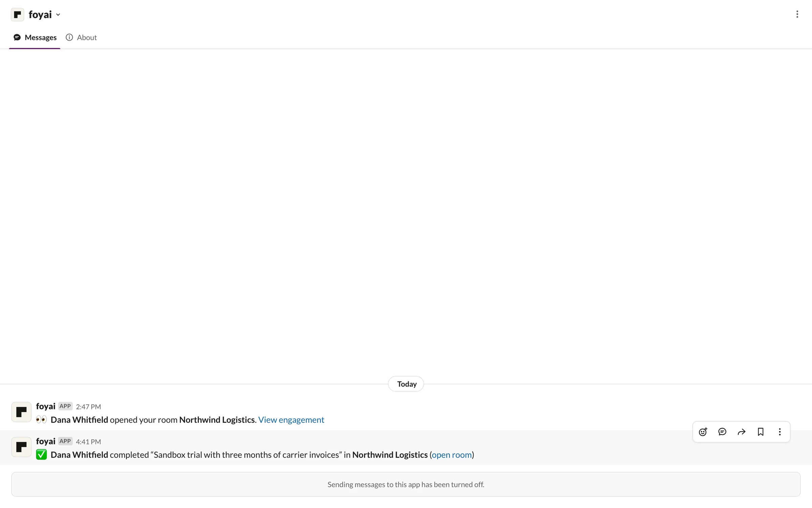Click 'Northwind Logistics' in the 2:47 PM message
Viewport: 812px width, 508px height.
coord(217,420)
